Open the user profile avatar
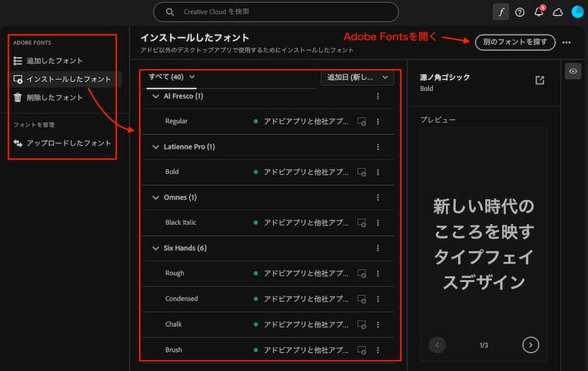 pyautogui.click(x=578, y=12)
